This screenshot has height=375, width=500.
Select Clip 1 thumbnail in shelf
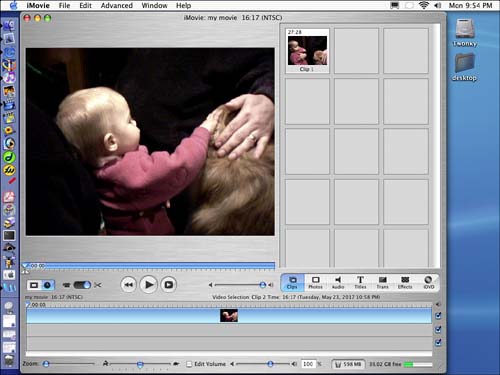(307, 51)
